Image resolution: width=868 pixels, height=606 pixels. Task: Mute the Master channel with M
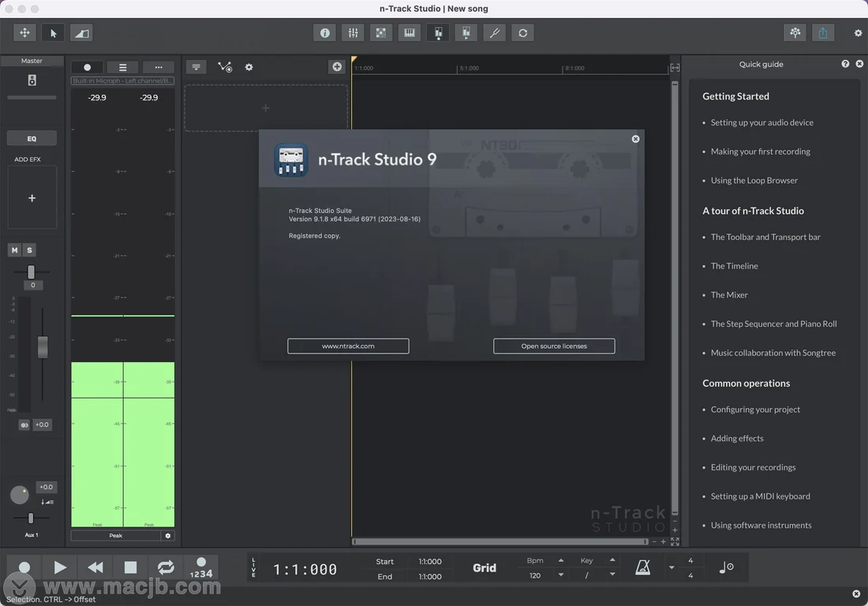coord(14,250)
